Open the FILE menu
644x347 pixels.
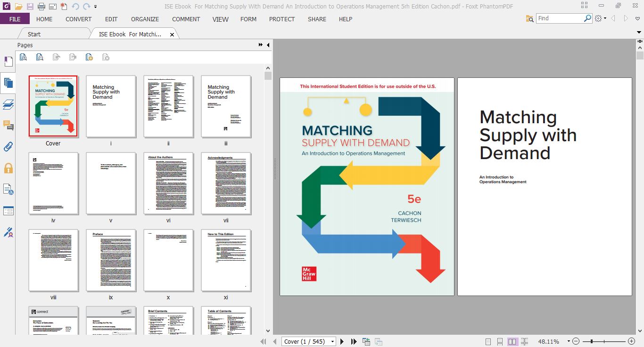tap(15, 19)
